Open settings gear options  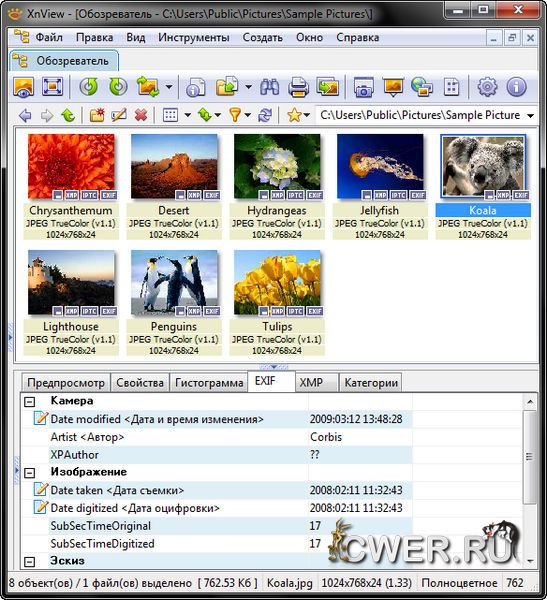click(x=487, y=86)
